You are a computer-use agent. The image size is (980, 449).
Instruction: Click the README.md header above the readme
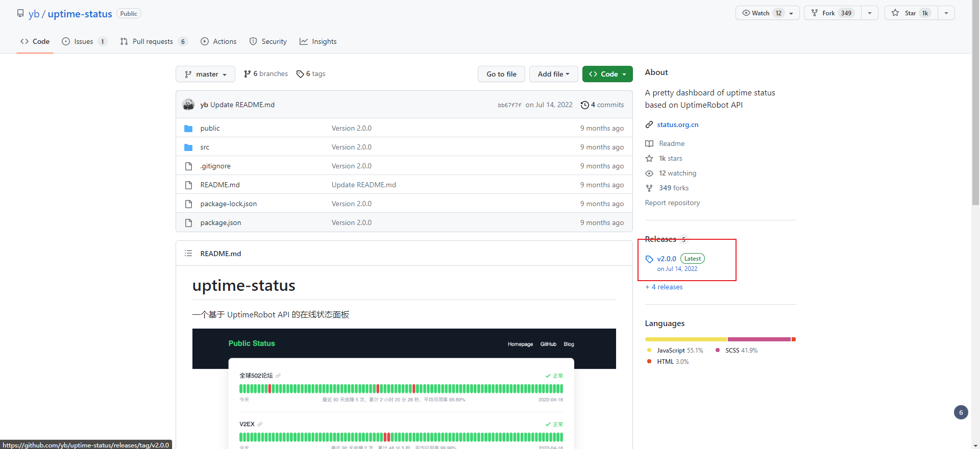tap(220, 254)
